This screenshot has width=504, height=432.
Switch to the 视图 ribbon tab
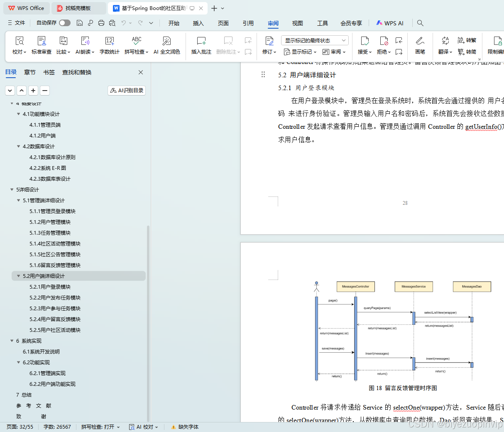(298, 23)
